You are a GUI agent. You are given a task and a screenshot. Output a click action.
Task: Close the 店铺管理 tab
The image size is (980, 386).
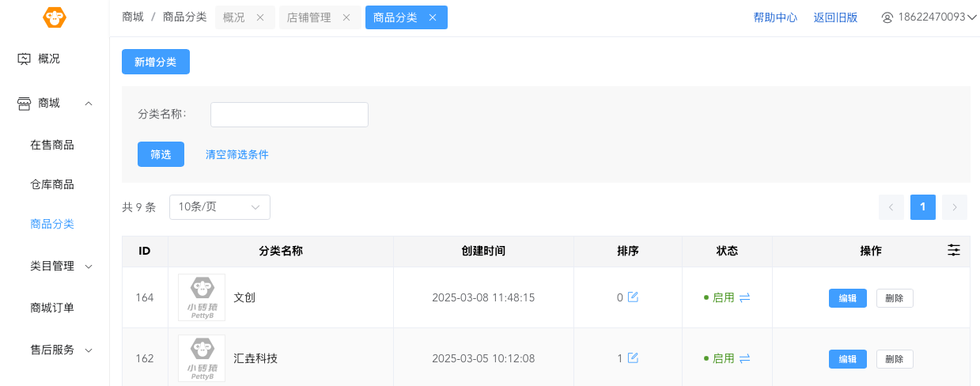pos(346,17)
